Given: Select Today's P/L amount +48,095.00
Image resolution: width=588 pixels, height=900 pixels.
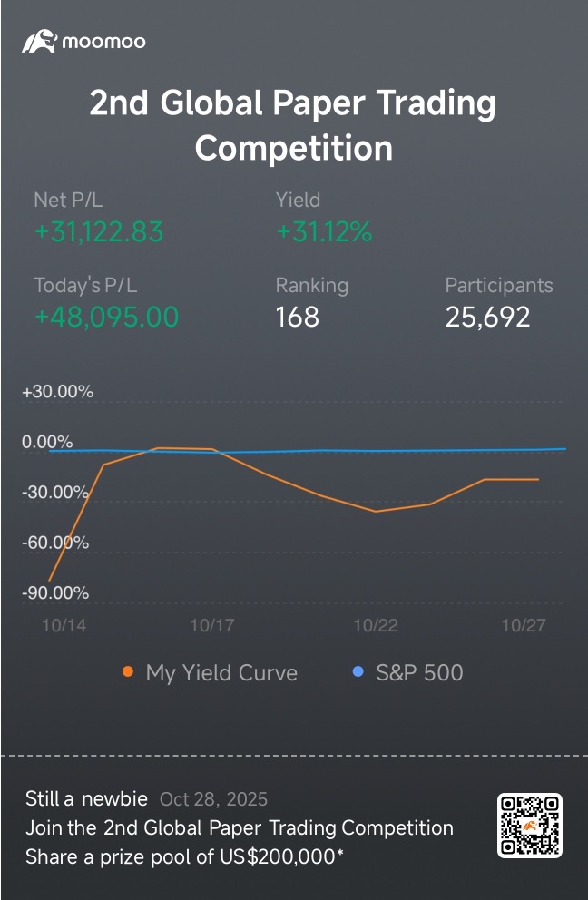Looking at the screenshot, I should [106, 317].
